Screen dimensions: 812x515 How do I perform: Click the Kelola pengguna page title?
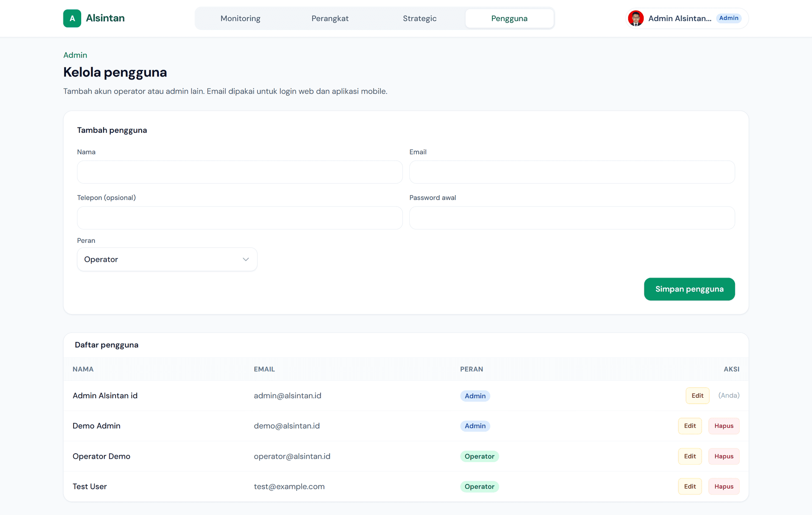(x=115, y=72)
